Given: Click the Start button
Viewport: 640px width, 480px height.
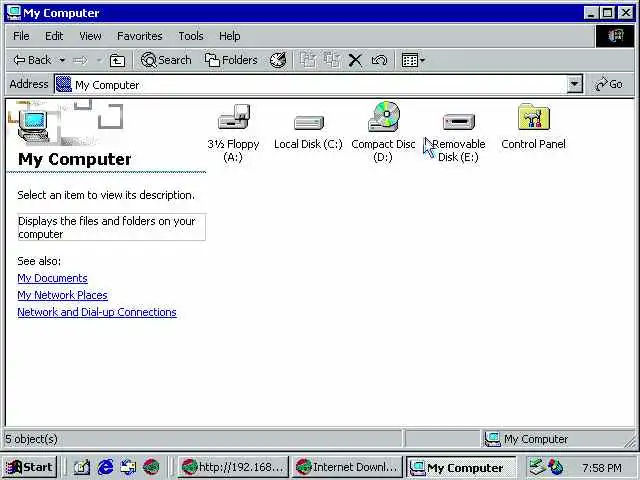Looking at the screenshot, I should [29, 467].
